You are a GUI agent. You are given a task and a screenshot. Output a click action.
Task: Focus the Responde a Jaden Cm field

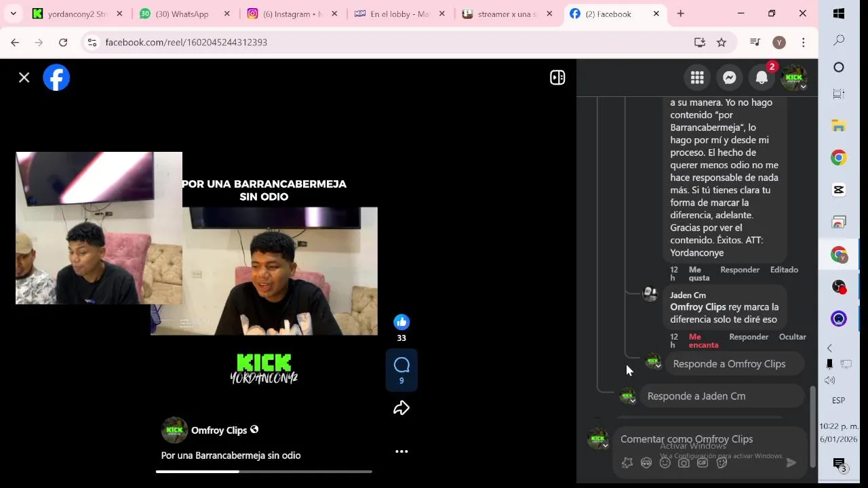click(x=722, y=396)
